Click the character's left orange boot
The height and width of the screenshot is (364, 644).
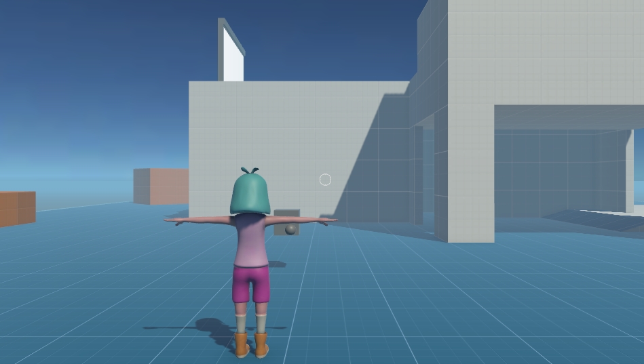(x=242, y=345)
